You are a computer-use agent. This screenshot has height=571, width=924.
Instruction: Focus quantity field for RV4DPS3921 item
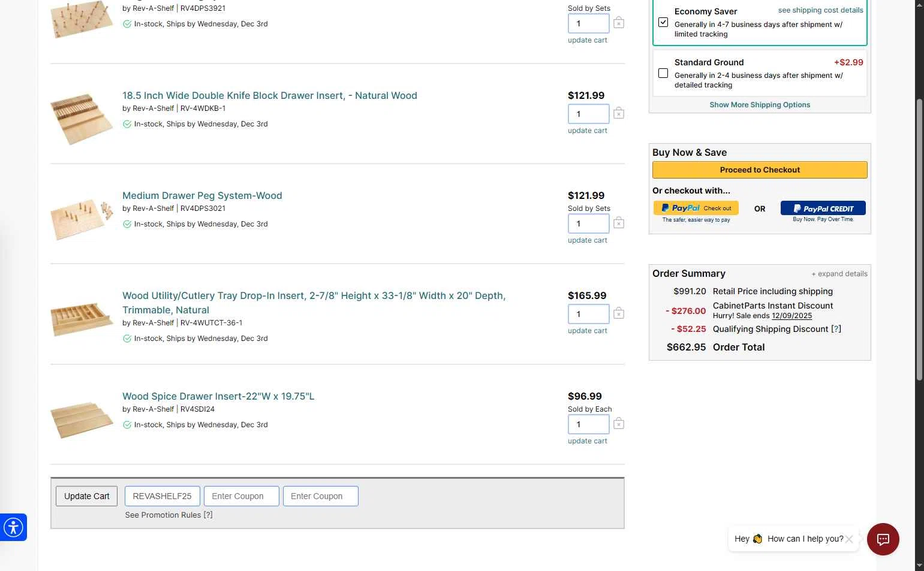coord(589,23)
